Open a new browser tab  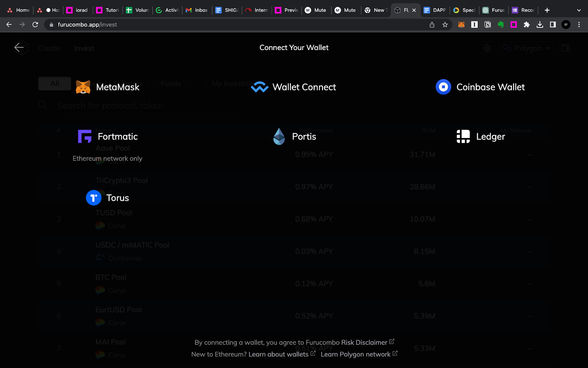(547, 10)
